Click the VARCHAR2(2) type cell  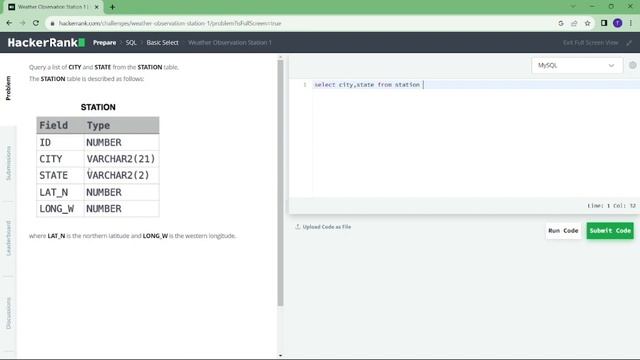121,175
